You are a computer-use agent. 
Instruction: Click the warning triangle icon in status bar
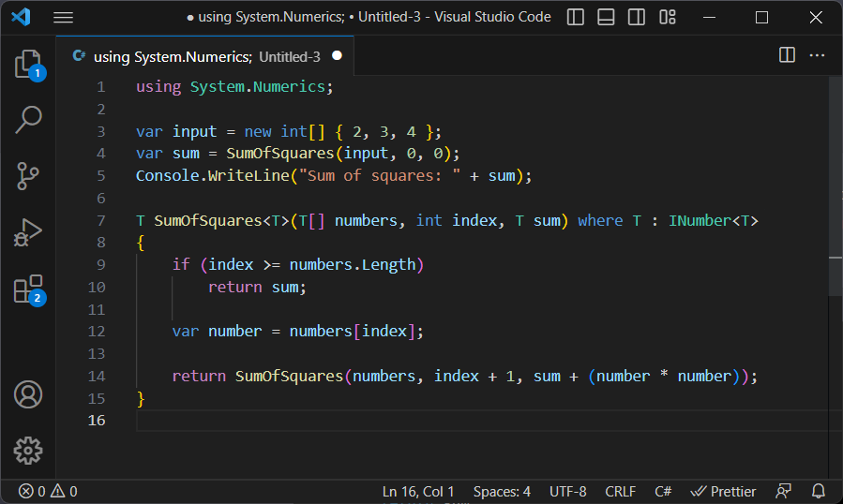pos(57,491)
